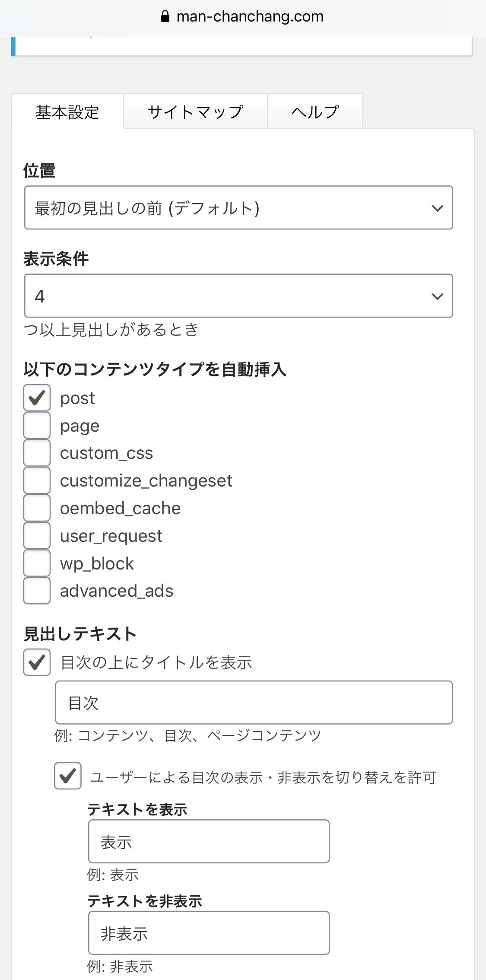This screenshot has width=486, height=980.
Task: Check the user_request checkbox
Action: tap(37, 536)
